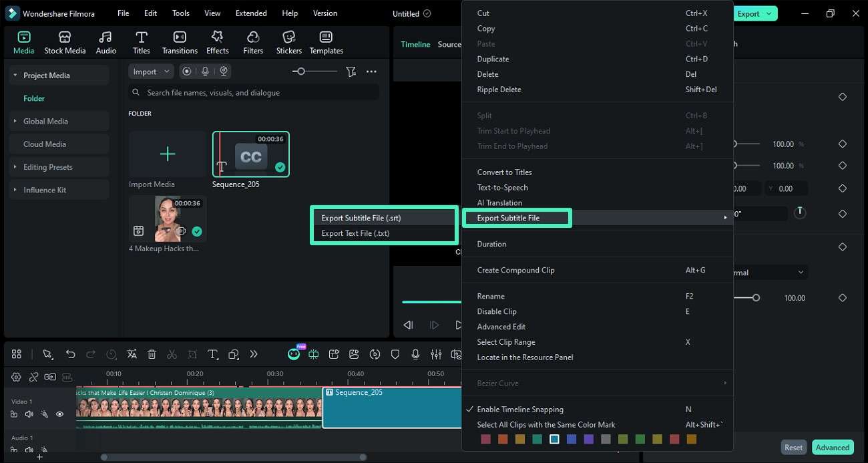Toggle the unlink chain icon in timeline header
Screen dimensions: 868x463
(x=33, y=377)
